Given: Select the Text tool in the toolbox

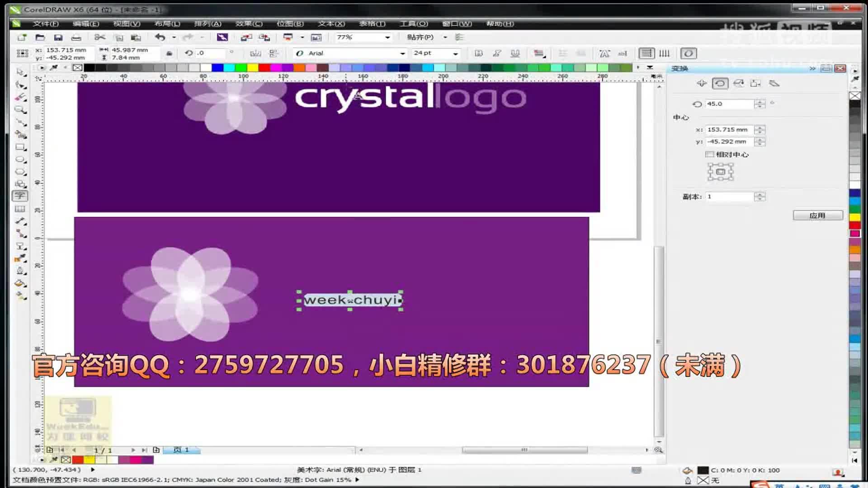Looking at the screenshot, I should (x=20, y=196).
